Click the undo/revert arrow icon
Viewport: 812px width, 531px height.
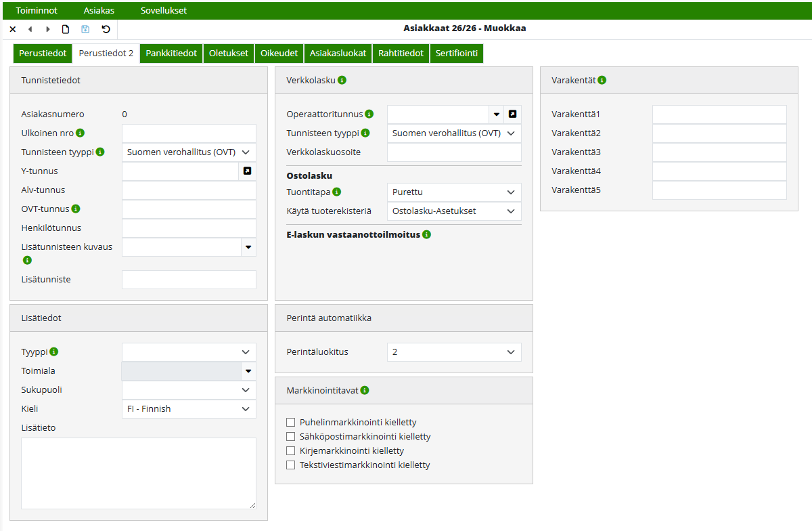[106, 29]
